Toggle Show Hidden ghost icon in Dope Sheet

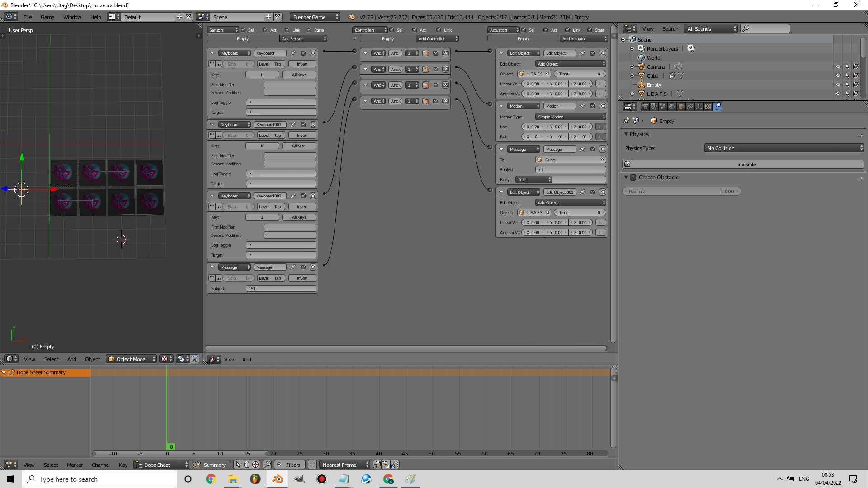point(246,465)
